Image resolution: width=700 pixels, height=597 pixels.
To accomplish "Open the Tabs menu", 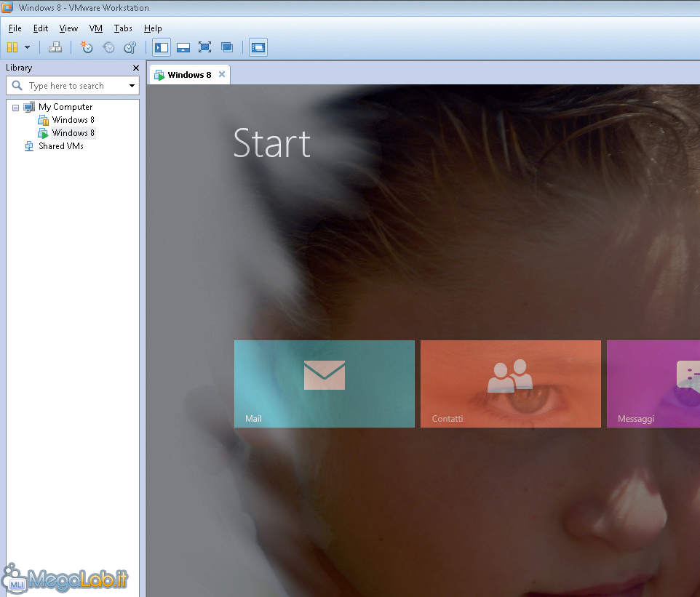I will point(123,28).
